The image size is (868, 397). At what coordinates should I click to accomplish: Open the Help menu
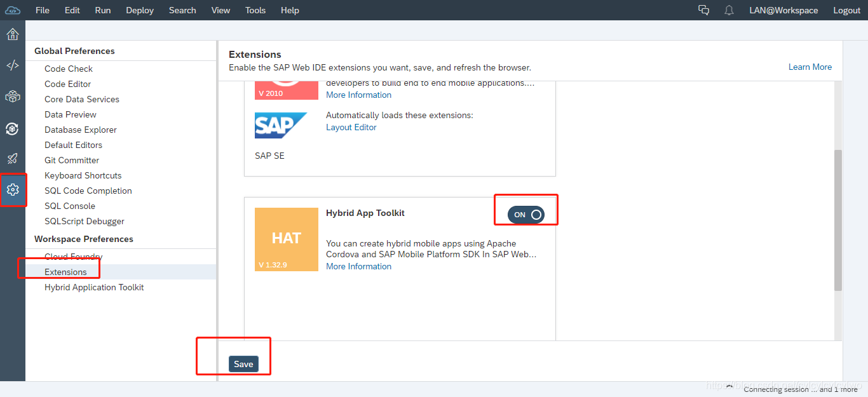click(x=290, y=10)
